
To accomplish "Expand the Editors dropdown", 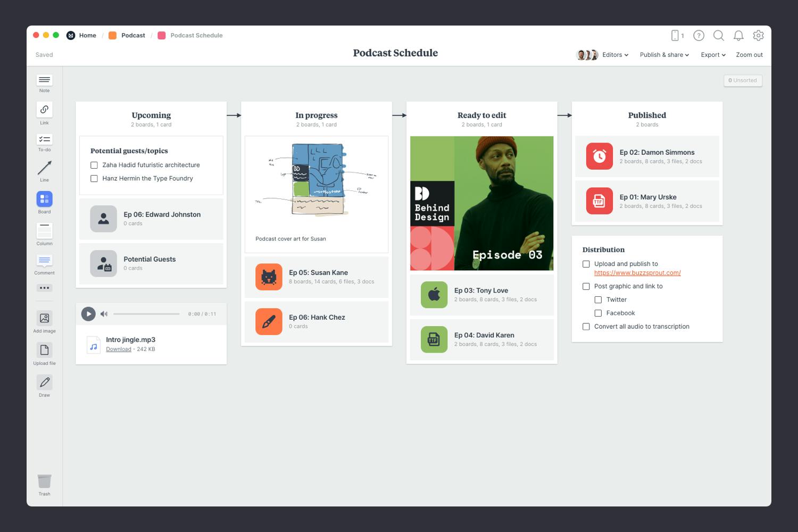I will point(615,55).
